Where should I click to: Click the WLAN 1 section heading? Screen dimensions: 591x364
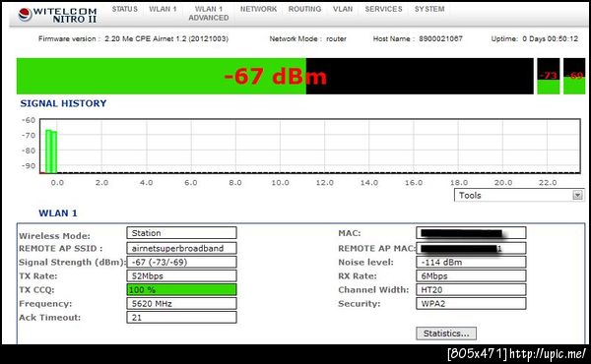click(x=58, y=213)
